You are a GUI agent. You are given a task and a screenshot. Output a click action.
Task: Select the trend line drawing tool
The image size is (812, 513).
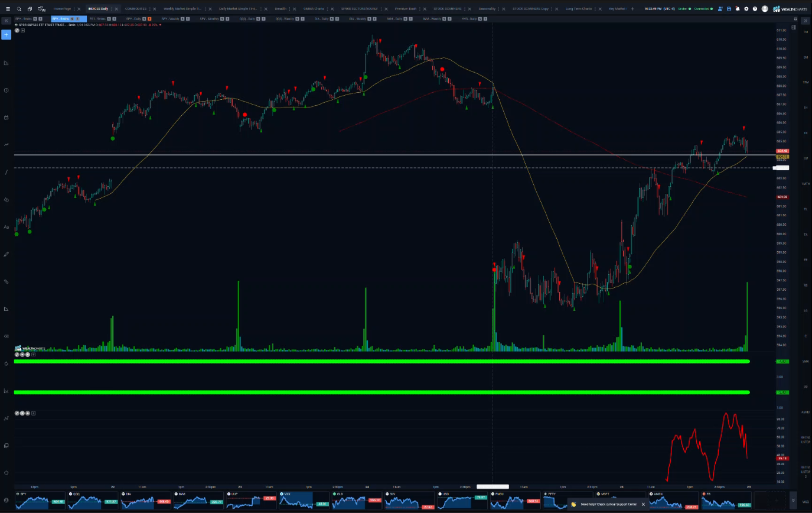click(6, 172)
